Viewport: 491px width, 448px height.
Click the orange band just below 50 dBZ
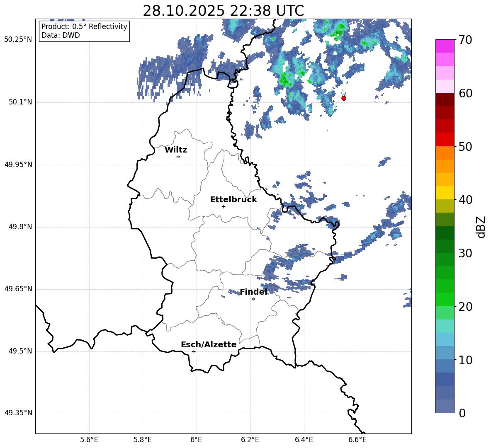pos(445,153)
